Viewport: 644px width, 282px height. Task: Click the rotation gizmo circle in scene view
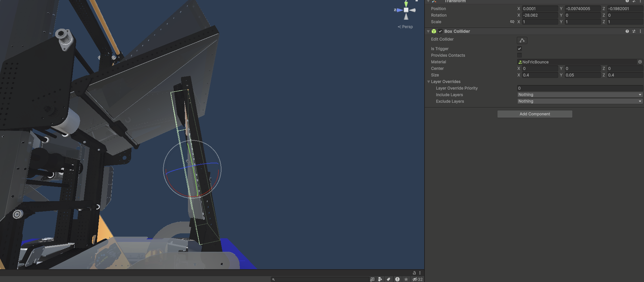click(192, 169)
